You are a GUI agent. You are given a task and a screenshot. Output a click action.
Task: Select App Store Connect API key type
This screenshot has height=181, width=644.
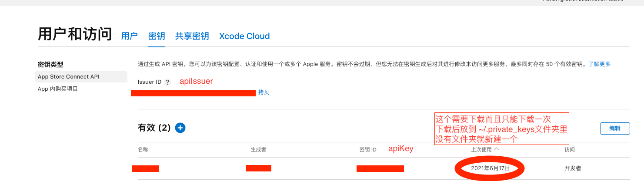tap(69, 77)
